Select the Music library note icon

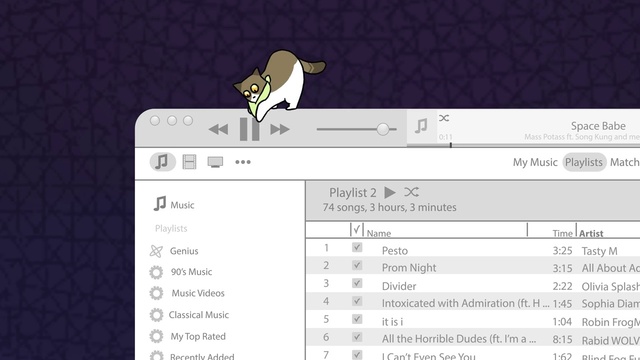coord(162,162)
